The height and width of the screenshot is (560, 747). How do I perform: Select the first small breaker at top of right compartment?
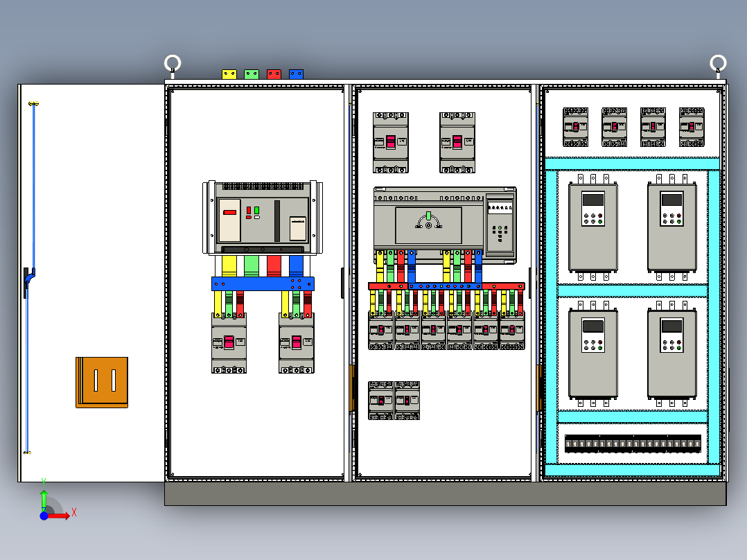click(x=575, y=127)
